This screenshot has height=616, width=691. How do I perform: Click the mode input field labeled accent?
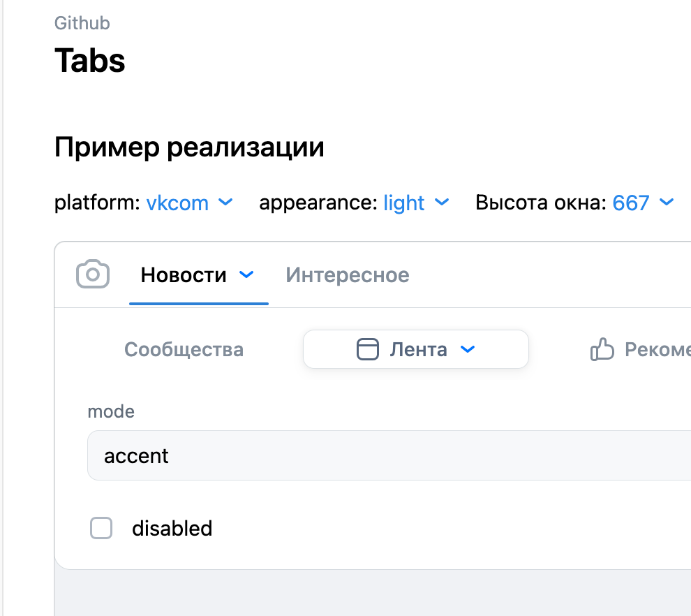click(x=279, y=455)
